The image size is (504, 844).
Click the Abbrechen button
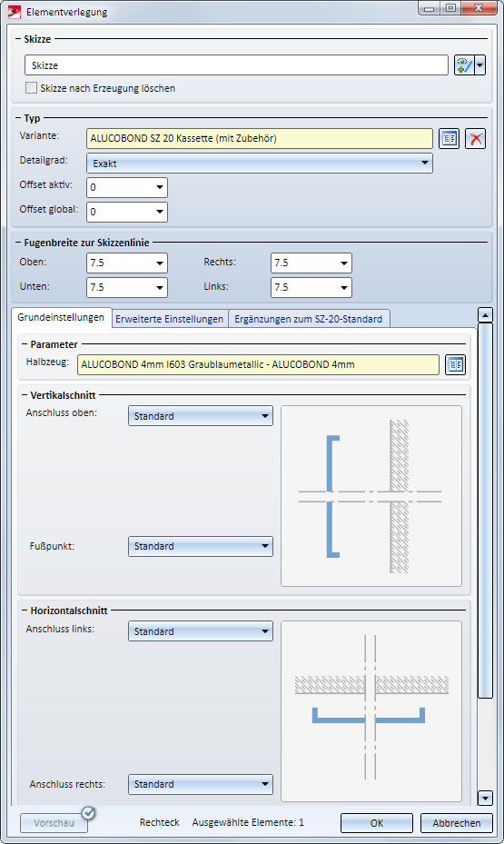[x=457, y=823]
